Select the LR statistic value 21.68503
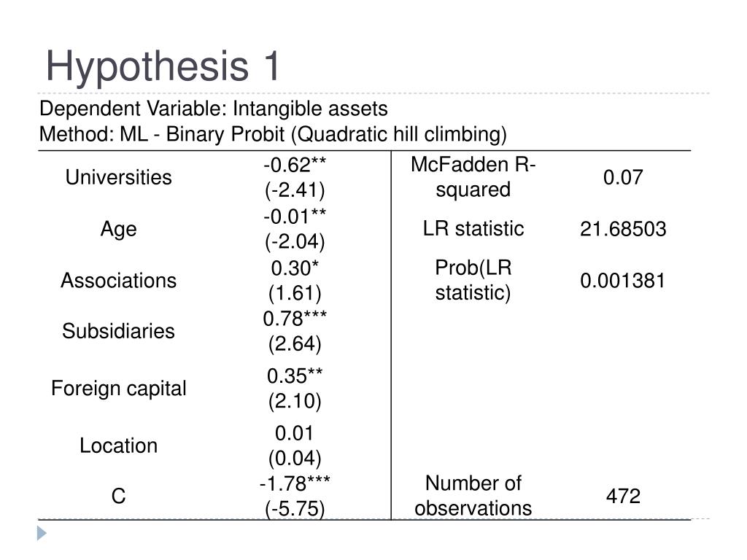This screenshot has height=560, width=747. (x=623, y=229)
